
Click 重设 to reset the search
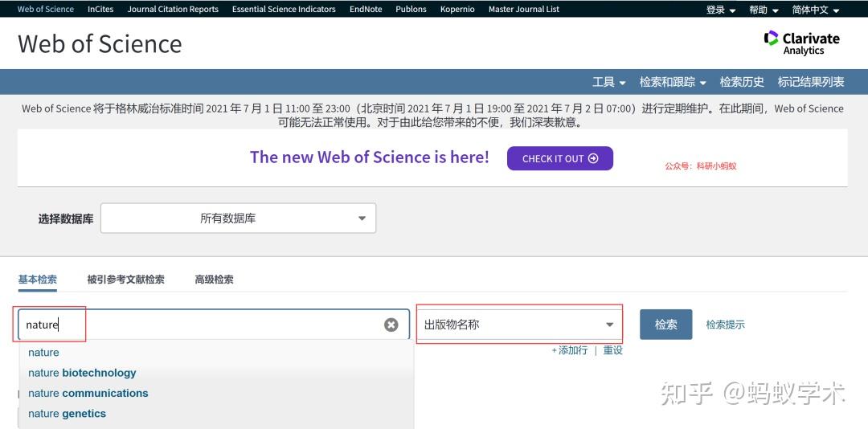[x=612, y=350]
